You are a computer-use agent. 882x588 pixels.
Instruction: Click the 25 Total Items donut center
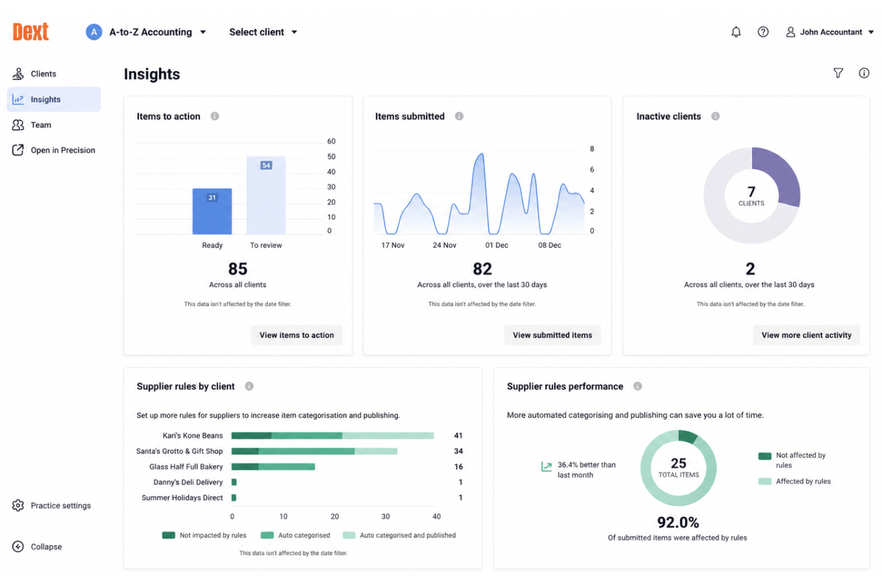pyautogui.click(x=678, y=468)
